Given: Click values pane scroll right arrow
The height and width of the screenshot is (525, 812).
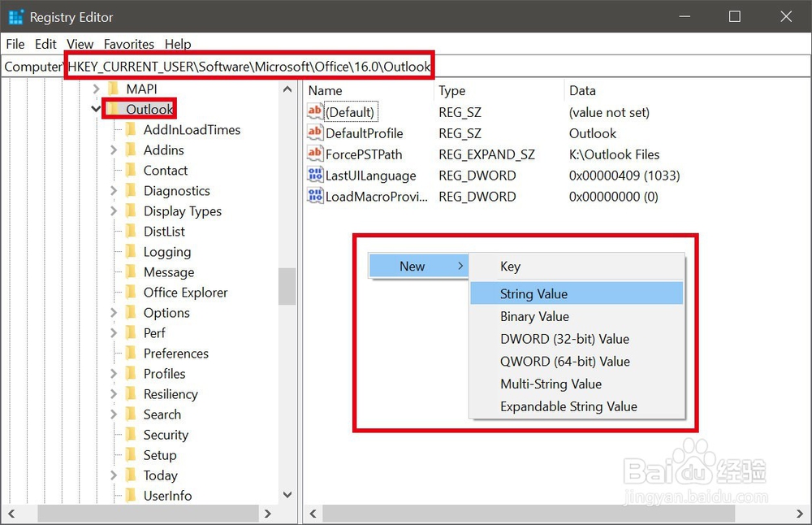Looking at the screenshot, I should pos(800,514).
